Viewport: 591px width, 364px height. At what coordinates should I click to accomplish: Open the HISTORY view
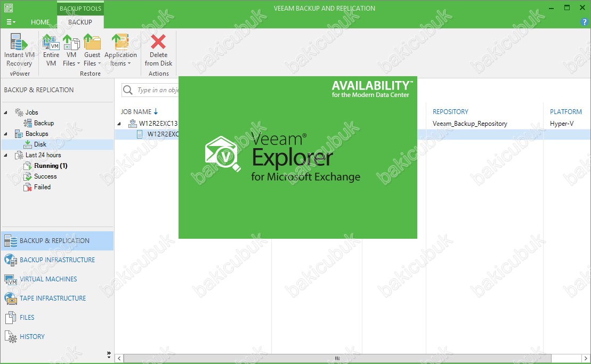point(58,337)
